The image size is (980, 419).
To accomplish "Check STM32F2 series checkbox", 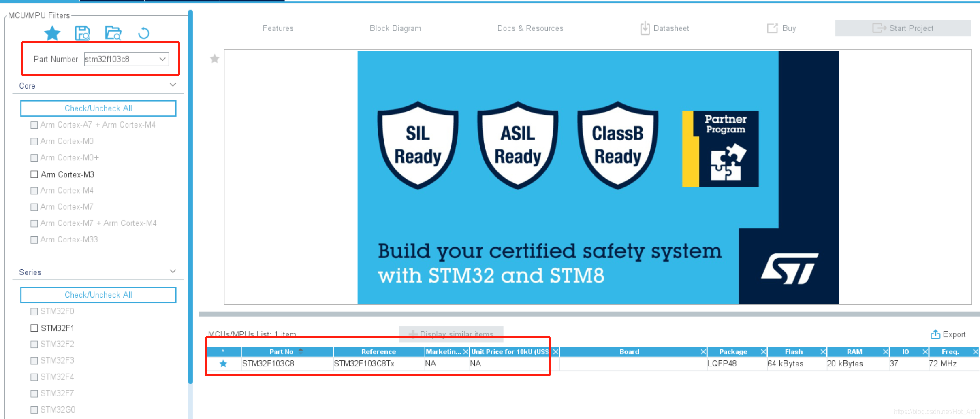I will [34, 345].
